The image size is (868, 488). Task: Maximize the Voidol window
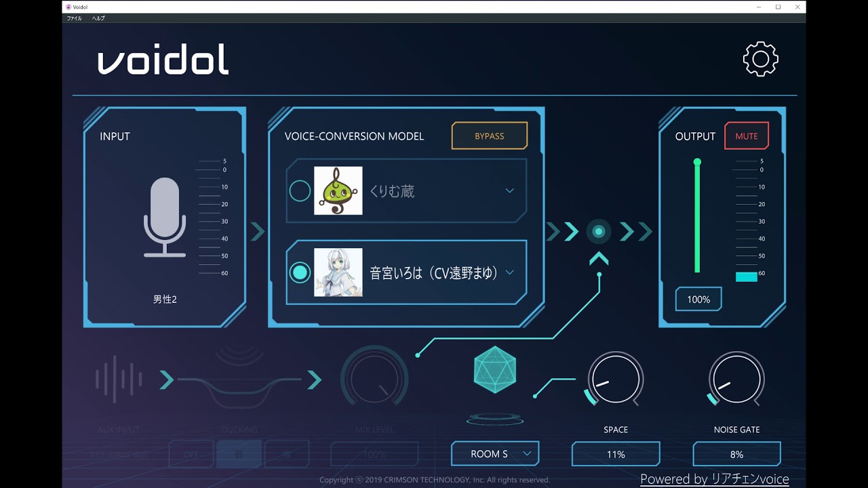[x=778, y=7]
